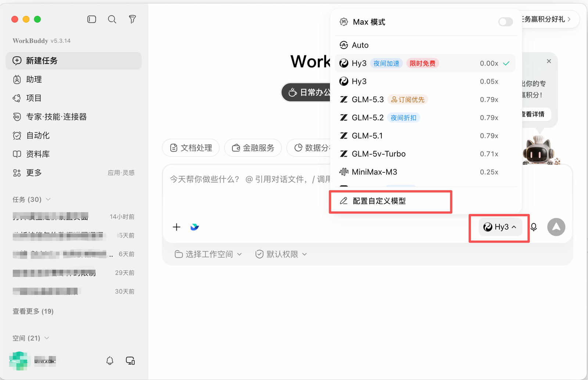Open the task from 29天前
Viewport: 588px width, 380px height.
73,273
